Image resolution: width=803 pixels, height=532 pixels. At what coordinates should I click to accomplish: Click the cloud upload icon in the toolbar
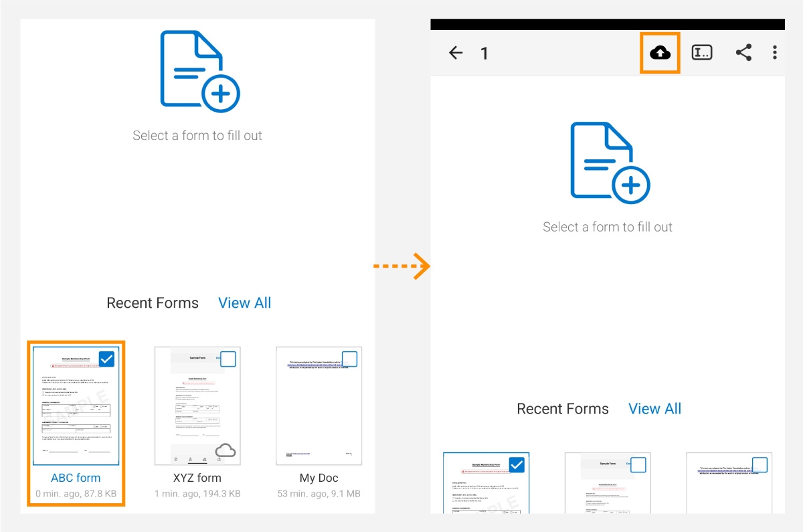tap(660, 53)
